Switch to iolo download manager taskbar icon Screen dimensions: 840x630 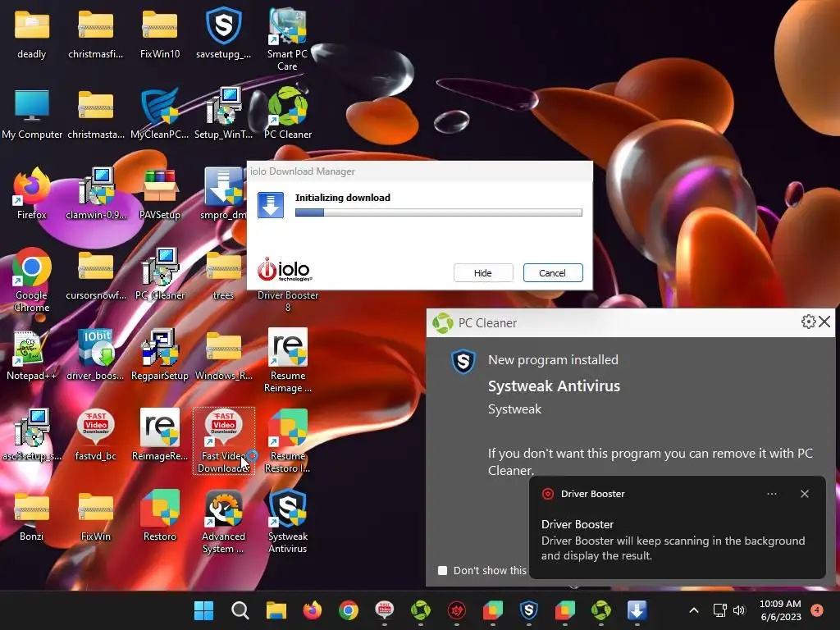tap(637, 610)
